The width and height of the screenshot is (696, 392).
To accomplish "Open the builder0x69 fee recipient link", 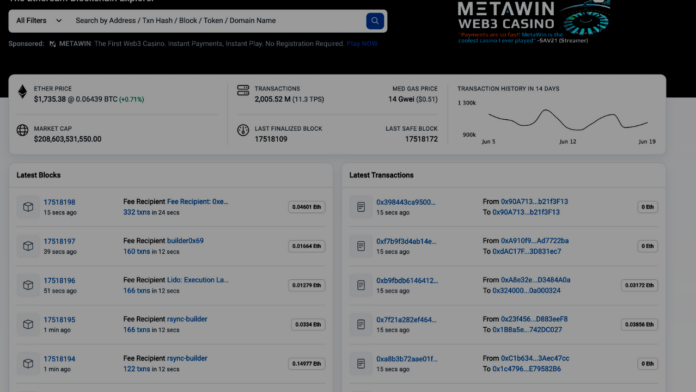I will [x=185, y=241].
